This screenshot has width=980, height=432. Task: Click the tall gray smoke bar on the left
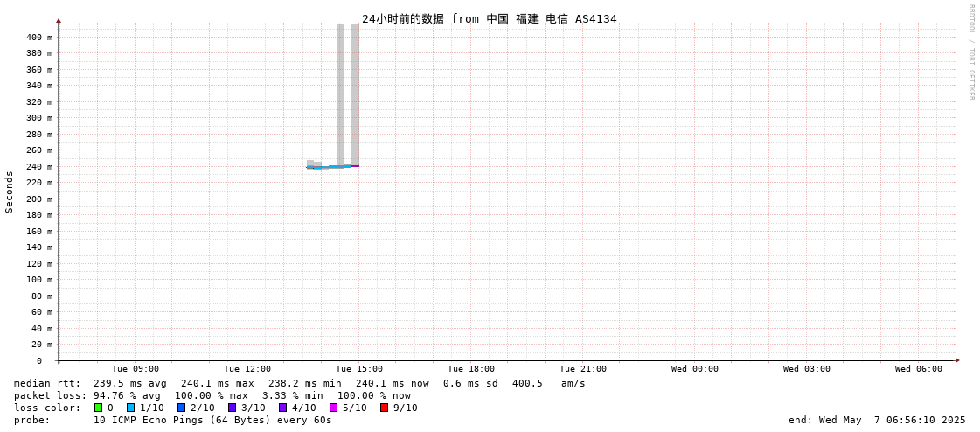coord(340,94)
